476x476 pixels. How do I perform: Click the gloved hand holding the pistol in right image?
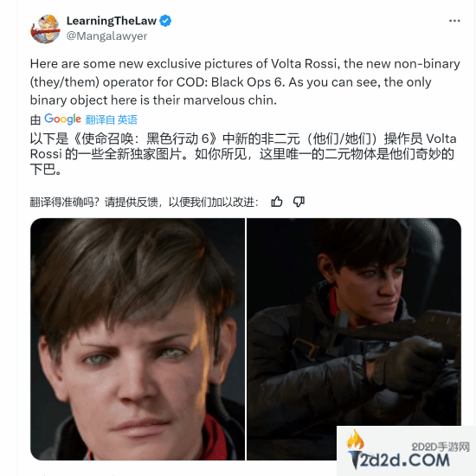pos(405,366)
